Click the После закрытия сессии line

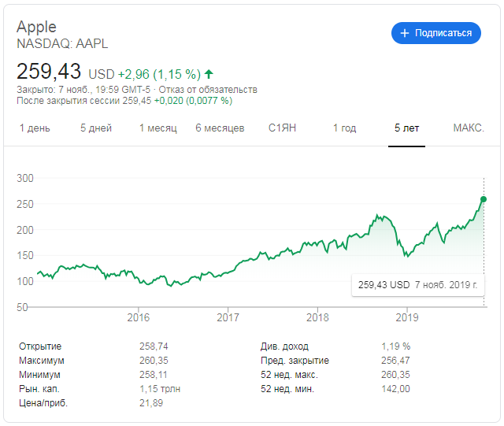[x=124, y=101]
